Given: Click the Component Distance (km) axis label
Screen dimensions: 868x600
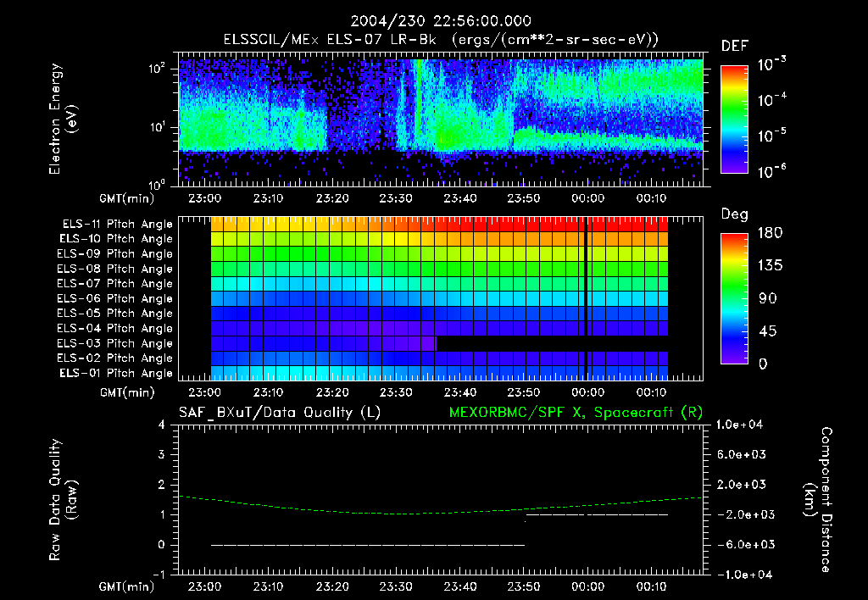Looking at the screenshot, I should (x=818, y=500).
